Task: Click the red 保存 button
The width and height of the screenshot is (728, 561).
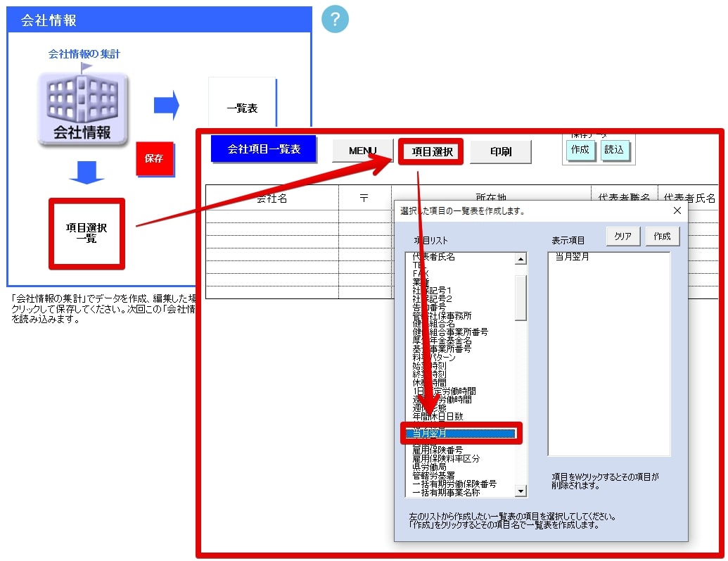Action: click(155, 158)
